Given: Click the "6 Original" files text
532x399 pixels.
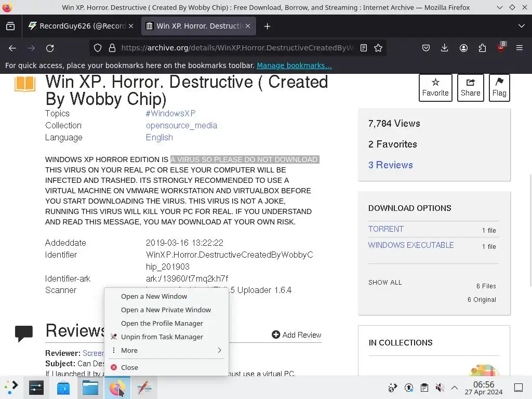Looking at the screenshot, I should (482, 300).
